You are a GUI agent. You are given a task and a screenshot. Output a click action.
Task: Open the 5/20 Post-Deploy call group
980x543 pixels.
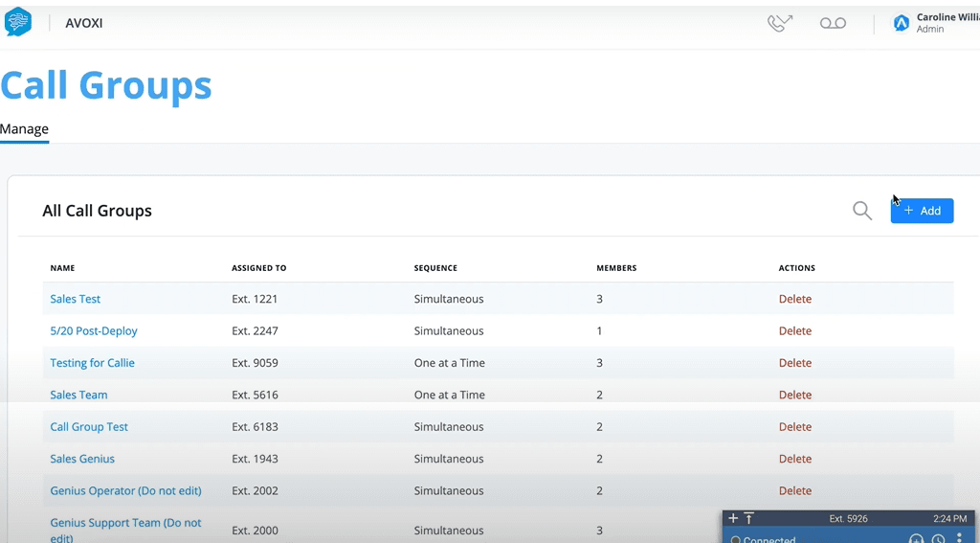coord(94,330)
